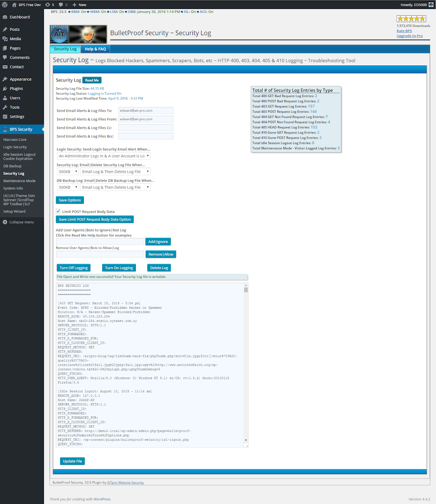Click the Turn Off Logging button
Image resolution: width=436 pixels, height=504 pixels.
coord(74,268)
